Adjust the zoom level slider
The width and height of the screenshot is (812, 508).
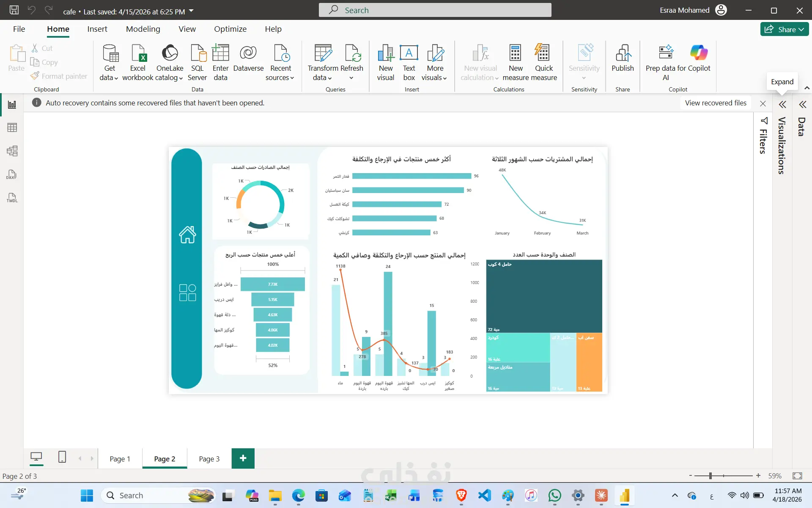[x=710, y=476]
